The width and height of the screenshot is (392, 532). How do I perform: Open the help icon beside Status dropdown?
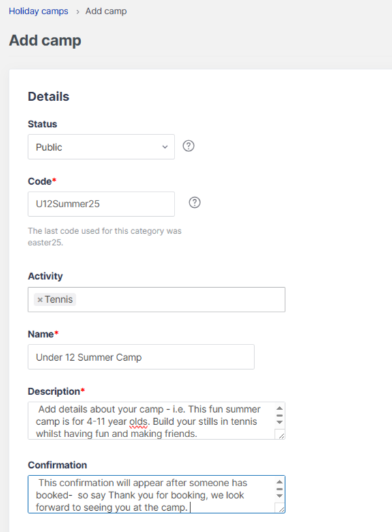point(189,146)
